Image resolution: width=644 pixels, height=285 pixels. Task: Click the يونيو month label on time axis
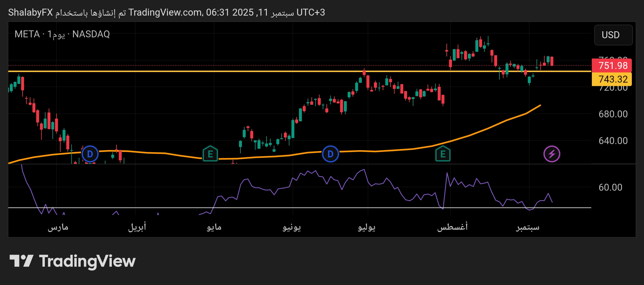[x=292, y=227]
